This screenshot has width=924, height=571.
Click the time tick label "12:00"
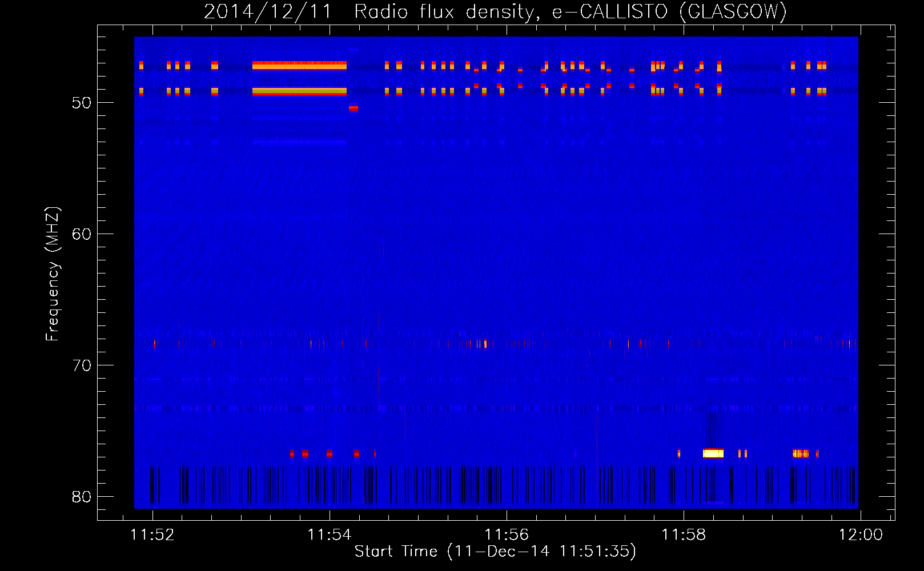click(861, 534)
